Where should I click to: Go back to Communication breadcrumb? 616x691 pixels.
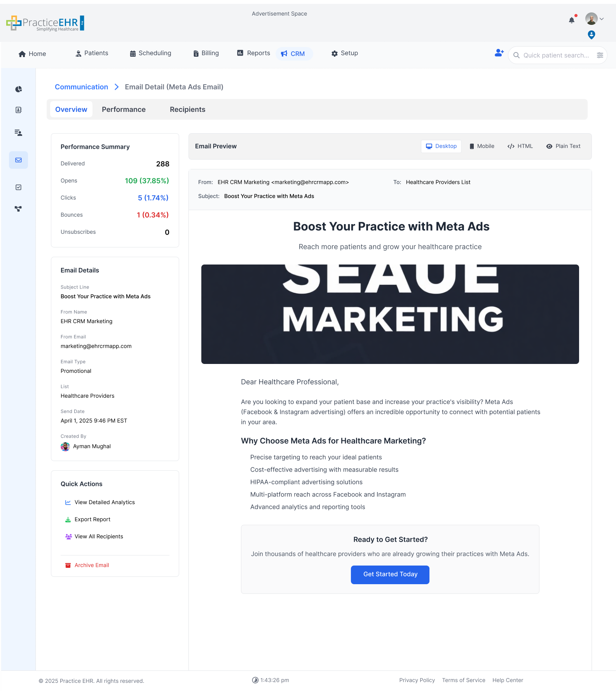pos(81,87)
